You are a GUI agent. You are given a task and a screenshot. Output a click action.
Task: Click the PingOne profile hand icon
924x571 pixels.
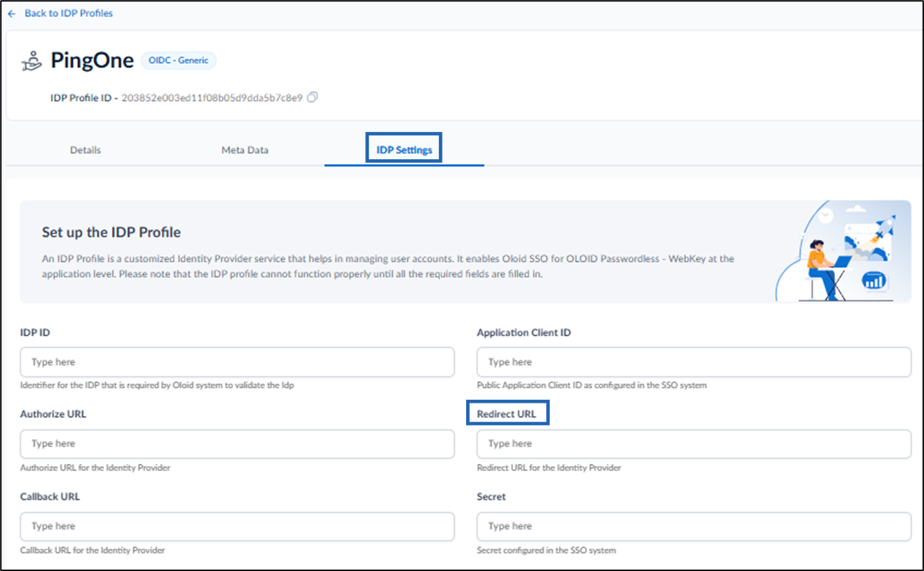pyautogui.click(x=31, y=61)
